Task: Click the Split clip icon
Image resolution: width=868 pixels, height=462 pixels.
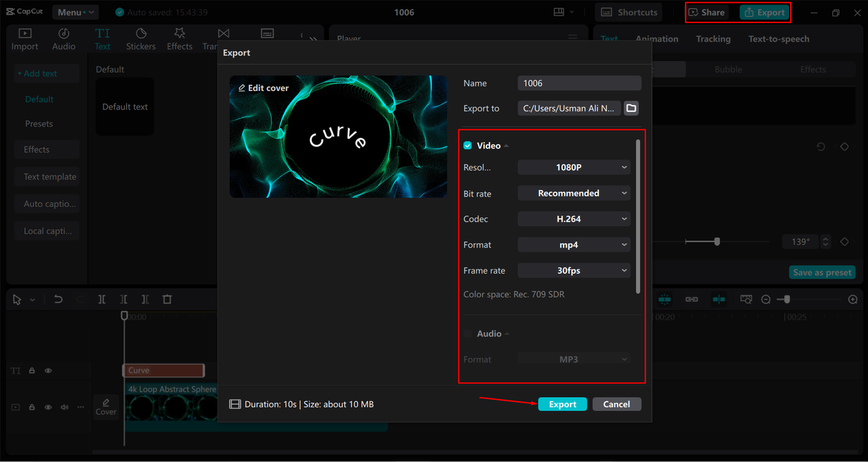Action: point(102,299)
